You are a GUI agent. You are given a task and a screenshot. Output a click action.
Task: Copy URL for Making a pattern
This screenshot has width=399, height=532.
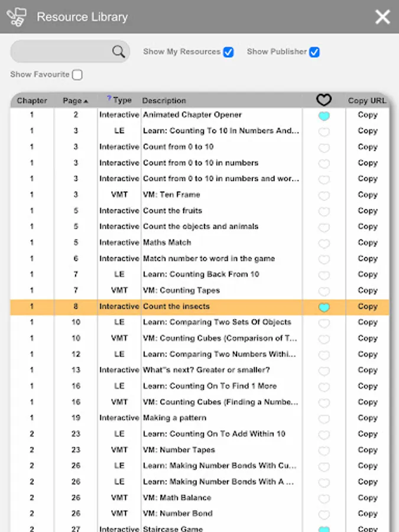[x=368, y=418]
